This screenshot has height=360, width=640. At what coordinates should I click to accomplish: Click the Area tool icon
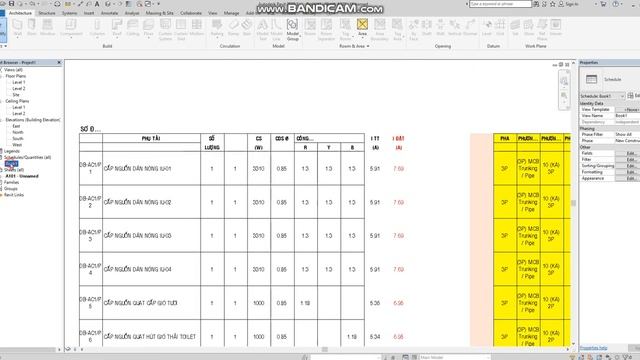[x=362, y=24]
